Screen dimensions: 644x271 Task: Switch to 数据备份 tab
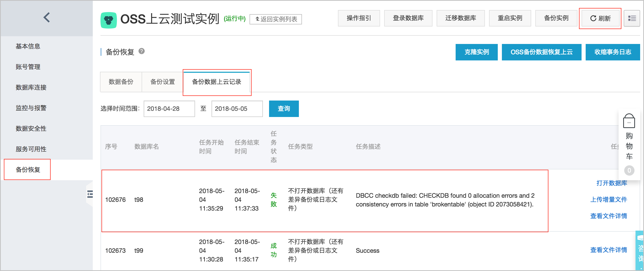click(x=121, y=82)
